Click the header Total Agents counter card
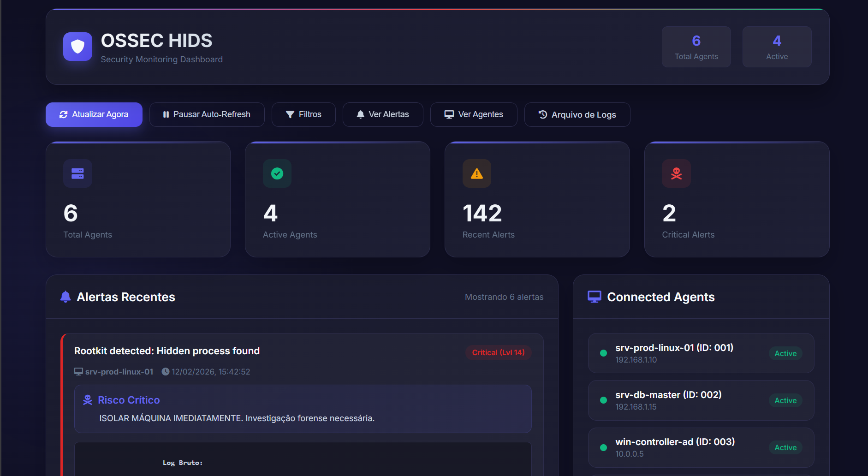 (x=696, y=47)
